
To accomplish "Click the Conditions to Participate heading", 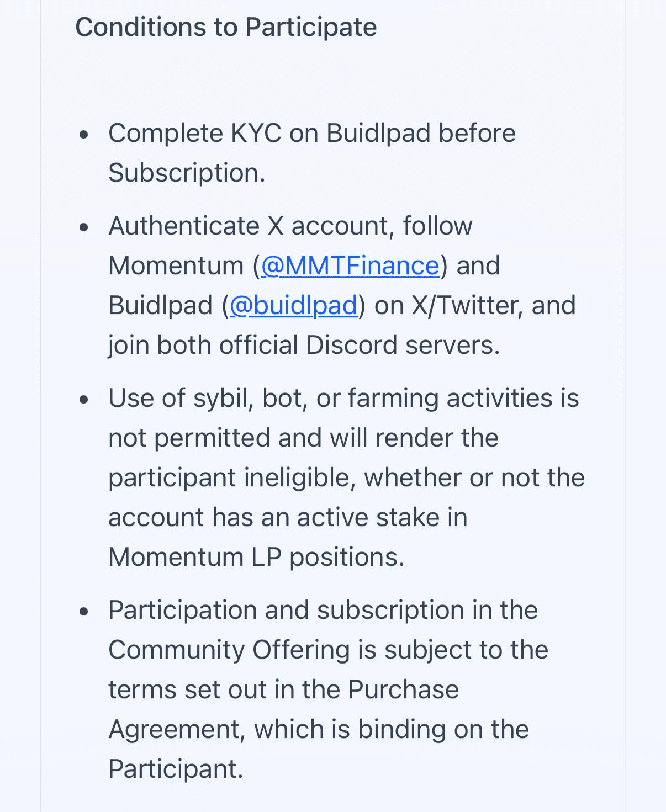I will (x=226, y=27).
